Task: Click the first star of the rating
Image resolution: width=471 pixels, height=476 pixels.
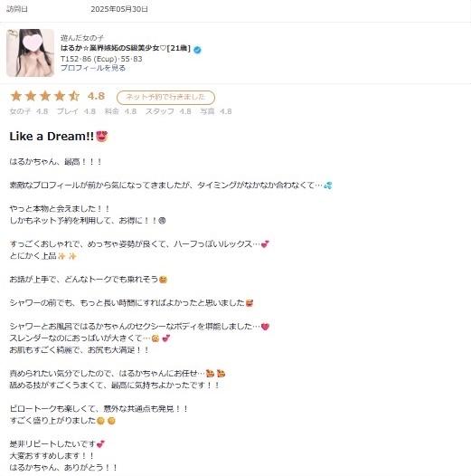Action: pyautogui.click(x=16, y=96)
